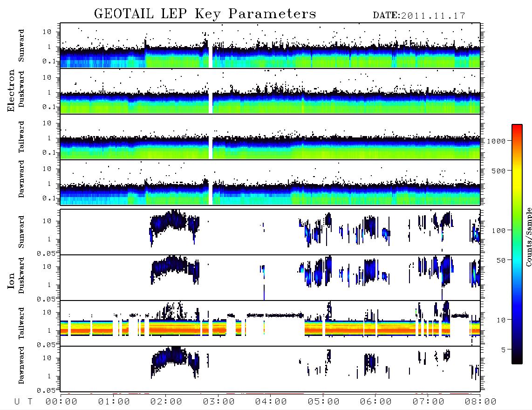Screen dimensions: 532x410
Task: Click the "100" colorbar tick label
Action: click(499, 231)
